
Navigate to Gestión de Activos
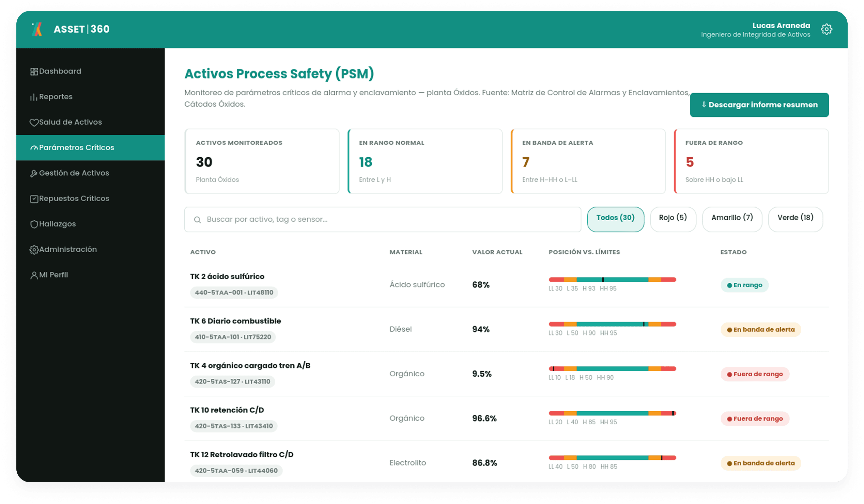(x=91, y=173)
